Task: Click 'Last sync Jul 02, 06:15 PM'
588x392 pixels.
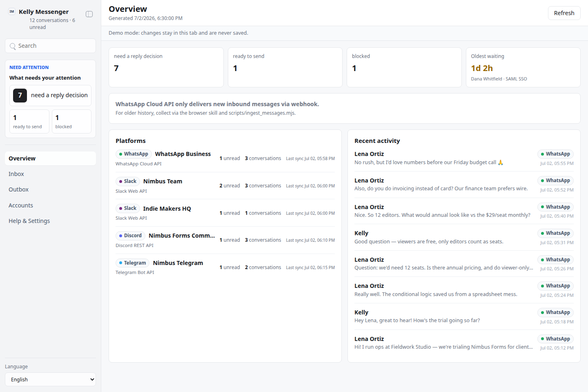Action: [x=310, y=267]
